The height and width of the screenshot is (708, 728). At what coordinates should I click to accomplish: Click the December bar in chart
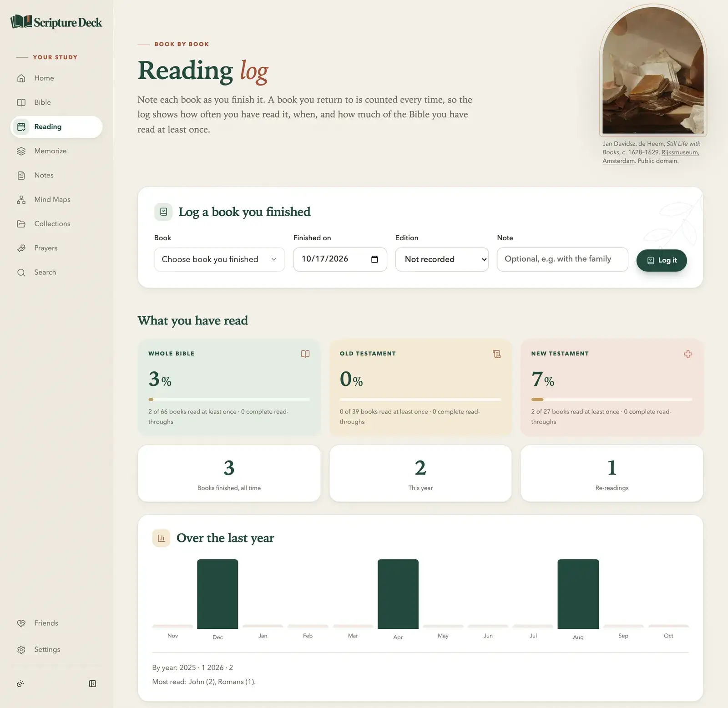(x=217, y=594)
